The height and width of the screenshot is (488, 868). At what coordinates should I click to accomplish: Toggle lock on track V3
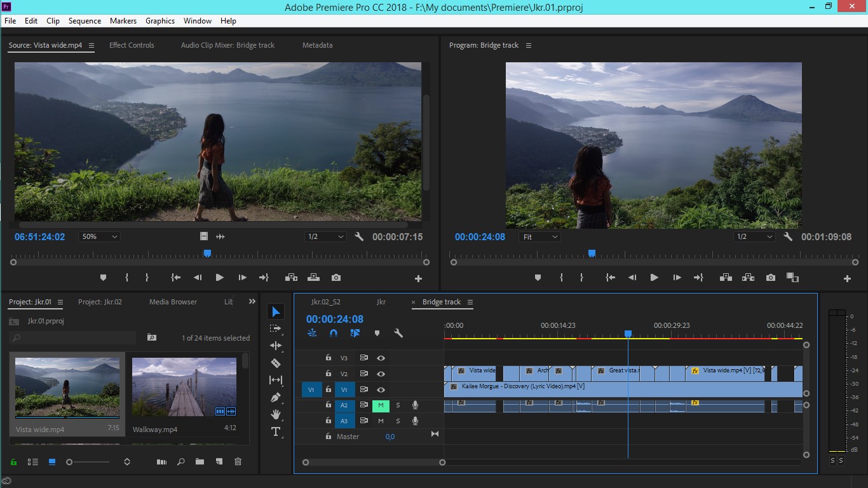pyautogui.click(x=328, y=358)
